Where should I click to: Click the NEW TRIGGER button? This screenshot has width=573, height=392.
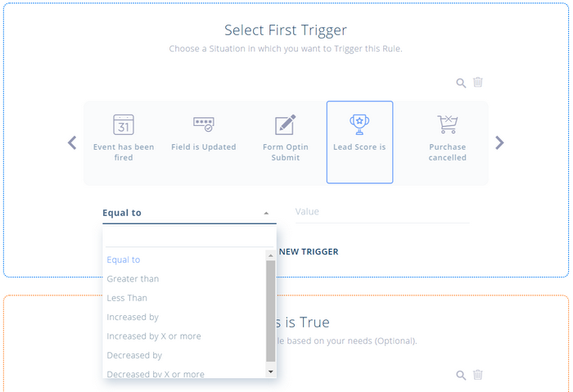(x=309, y=252)
